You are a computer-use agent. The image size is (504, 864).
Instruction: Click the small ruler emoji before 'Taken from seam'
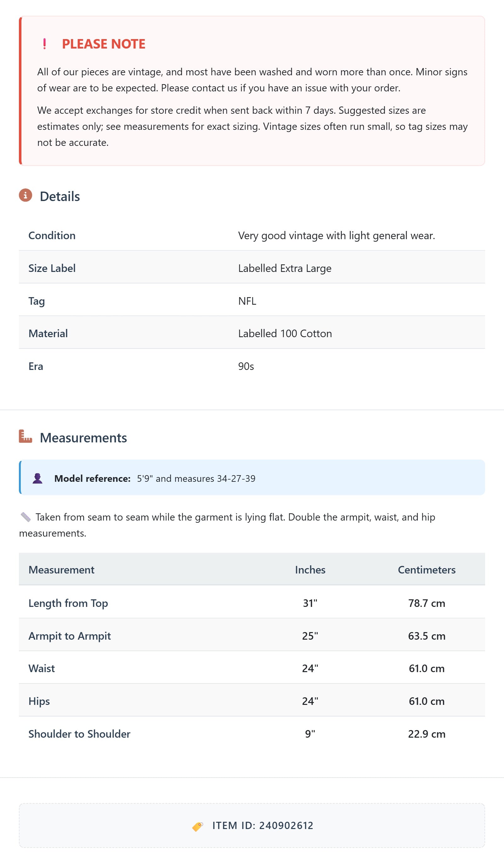point(26,517)
